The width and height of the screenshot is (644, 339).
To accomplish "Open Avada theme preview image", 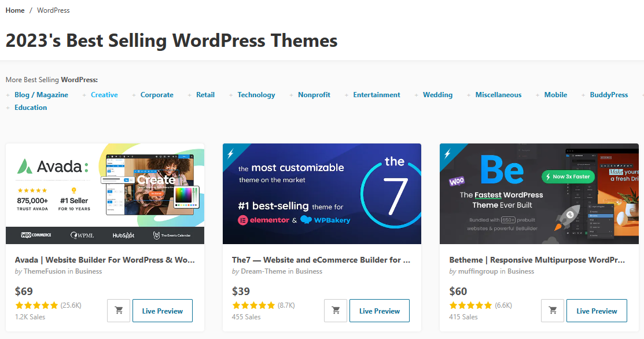I will click(x=105, y=194).
